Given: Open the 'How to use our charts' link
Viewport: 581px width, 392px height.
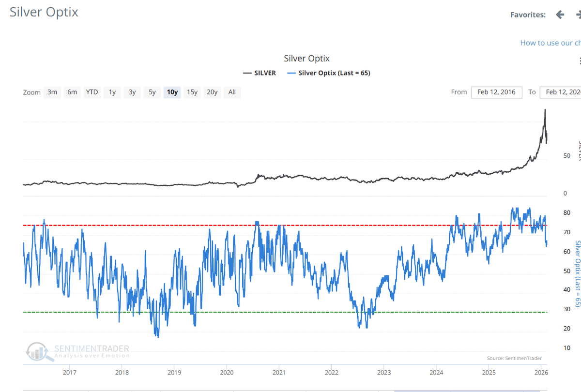Looking at the screenshot, I should [x=550, y=43].
